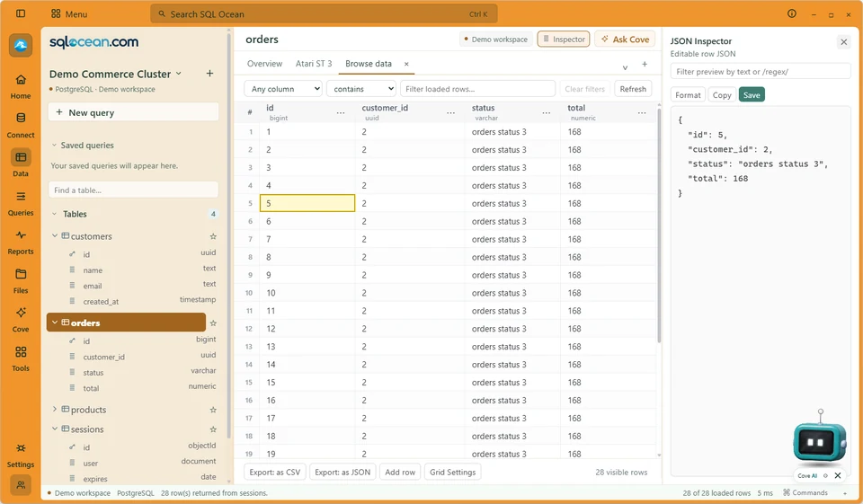Click JSON Inspector filter preview field
The width and height of the screenshot is (863, 504).
click(x=761, y=72)
